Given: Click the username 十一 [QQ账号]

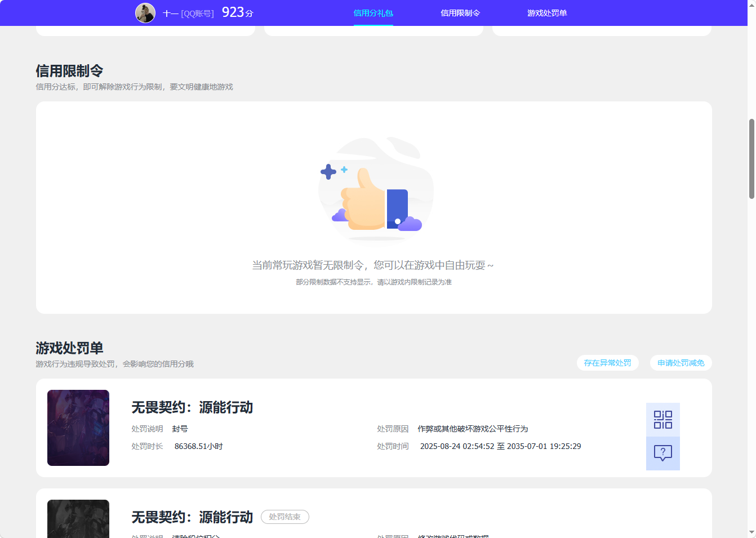Looking at the screenshot, I should pyautogui.click(x=188, y=14).
